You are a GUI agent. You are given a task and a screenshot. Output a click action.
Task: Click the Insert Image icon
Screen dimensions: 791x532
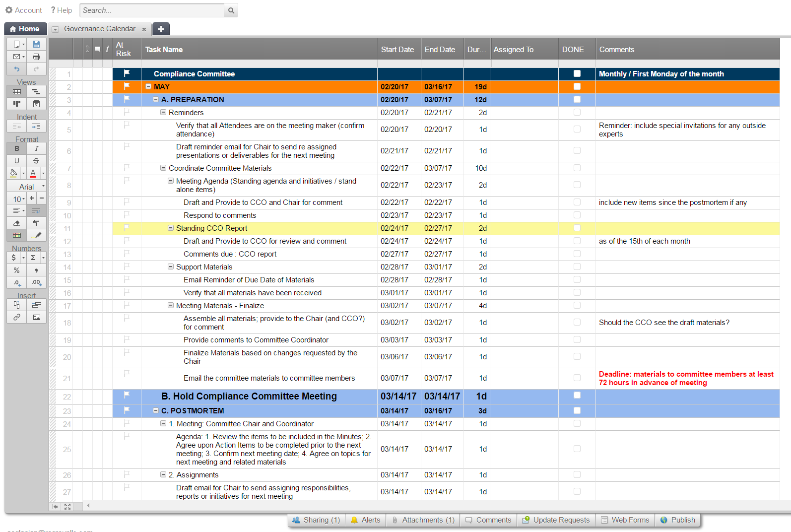pos(36,317)
